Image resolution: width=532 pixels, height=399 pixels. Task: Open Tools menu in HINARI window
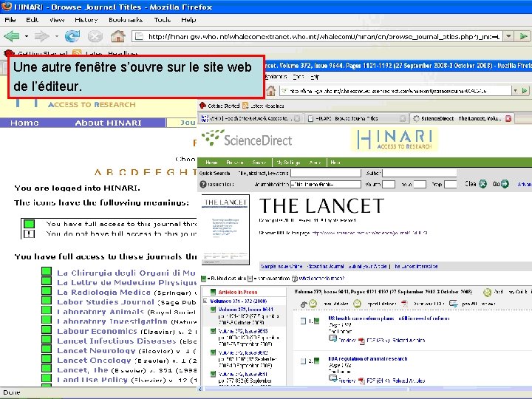pyautogui.click(x=162, y=20)
